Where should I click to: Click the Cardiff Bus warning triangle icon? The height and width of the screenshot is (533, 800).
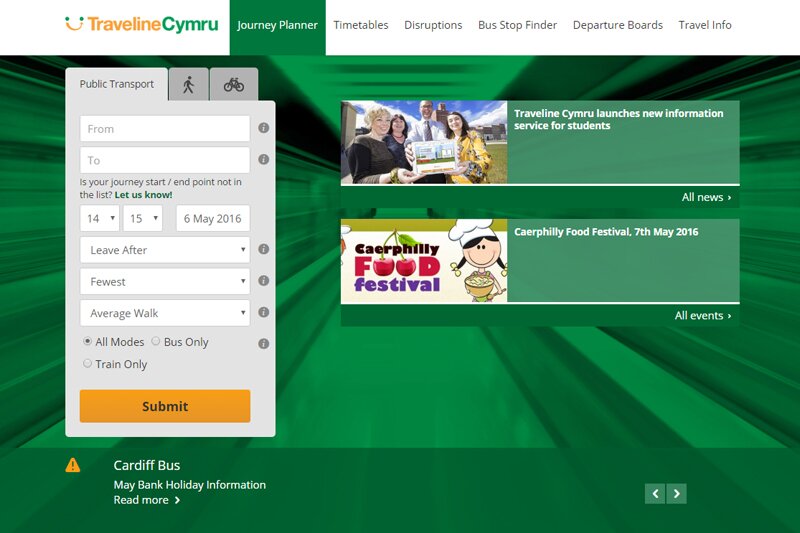click(x=73, y=465)
